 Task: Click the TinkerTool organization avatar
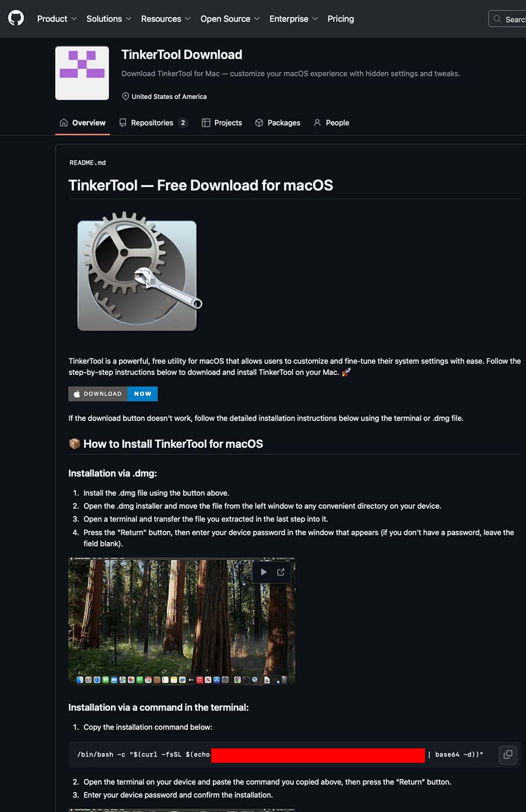(82, 73)
